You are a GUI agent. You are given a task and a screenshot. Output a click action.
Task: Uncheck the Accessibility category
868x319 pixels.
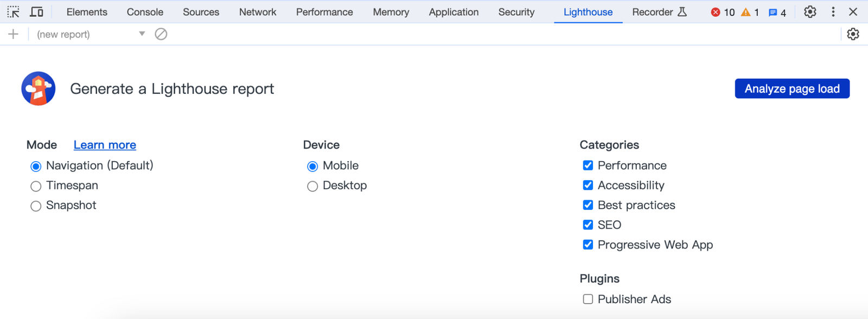(x=588, y=185)
